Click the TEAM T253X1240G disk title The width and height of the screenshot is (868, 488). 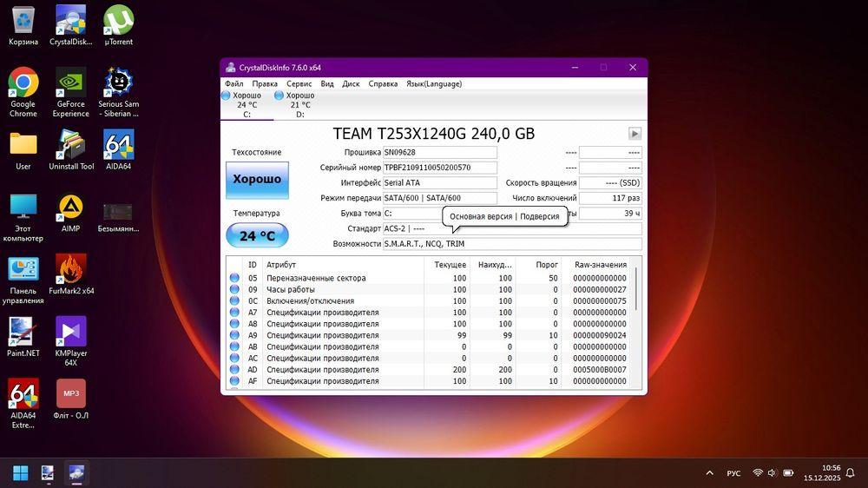pyautogui.click(x=433, y=134)
